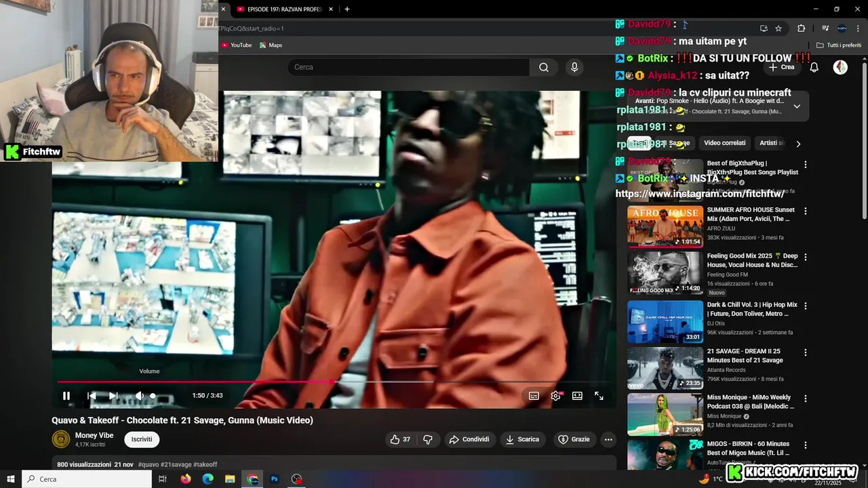Open more actions menu beside Grazie
This screenshot has width=868, height=488.
pos(608,439)
